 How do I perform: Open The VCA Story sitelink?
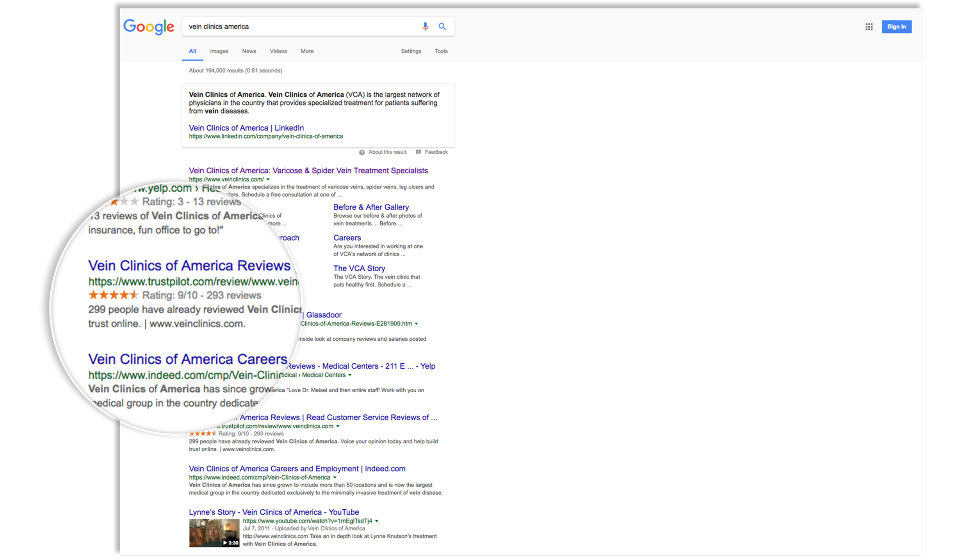[359, 268]
